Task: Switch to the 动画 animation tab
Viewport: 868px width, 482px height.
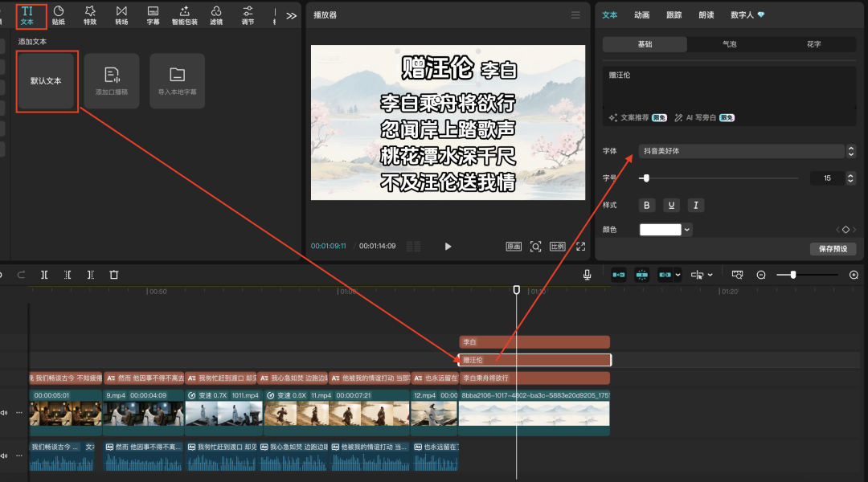Action: point(641,14)
